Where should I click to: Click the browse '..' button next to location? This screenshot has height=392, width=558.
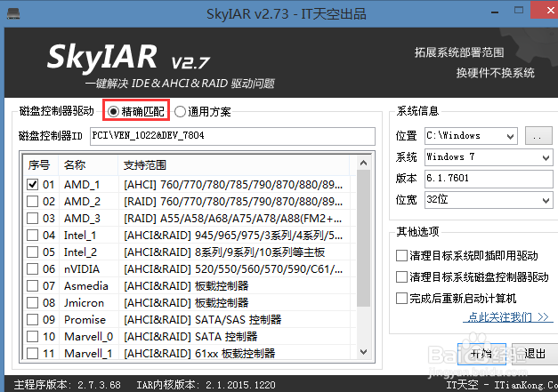[538, 136]
